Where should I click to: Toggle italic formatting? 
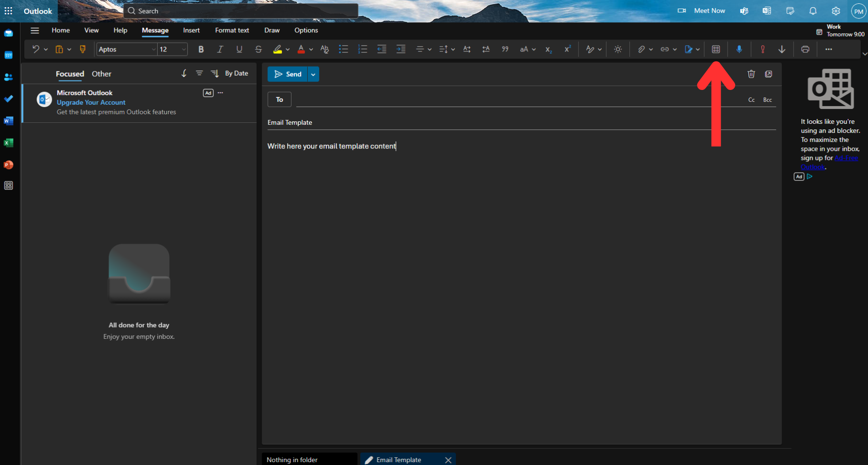220,49
